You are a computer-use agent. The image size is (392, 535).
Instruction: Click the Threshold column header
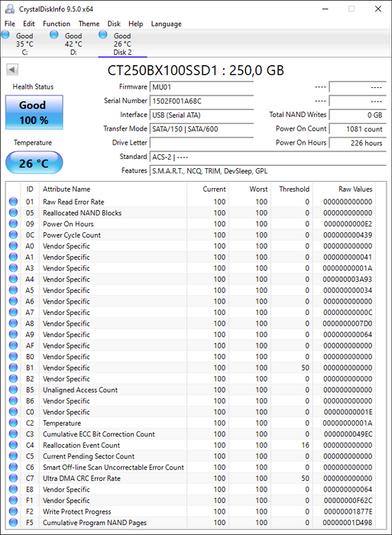[292, 189]
